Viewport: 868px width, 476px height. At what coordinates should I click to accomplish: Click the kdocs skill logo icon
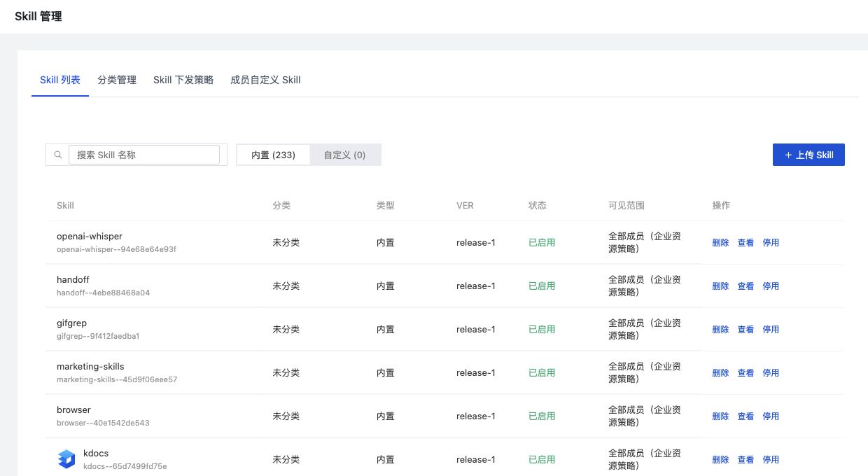click(66, 459)
